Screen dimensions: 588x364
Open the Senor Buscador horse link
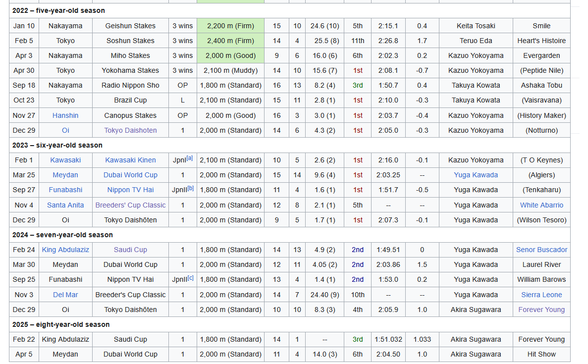541,250
